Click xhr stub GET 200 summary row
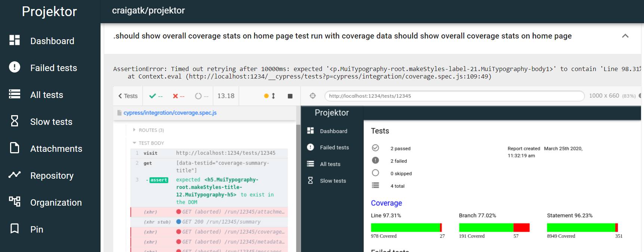The height and width of the screenshot is (252, 644). point(209,222)
